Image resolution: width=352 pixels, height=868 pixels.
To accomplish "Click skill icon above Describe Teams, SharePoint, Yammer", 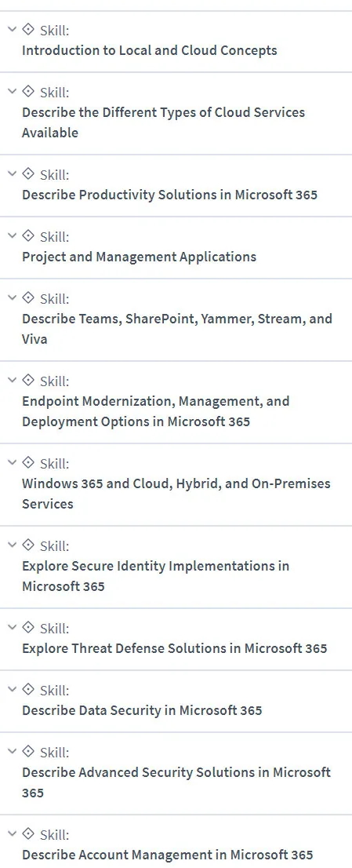I will (x=28, y=297).
